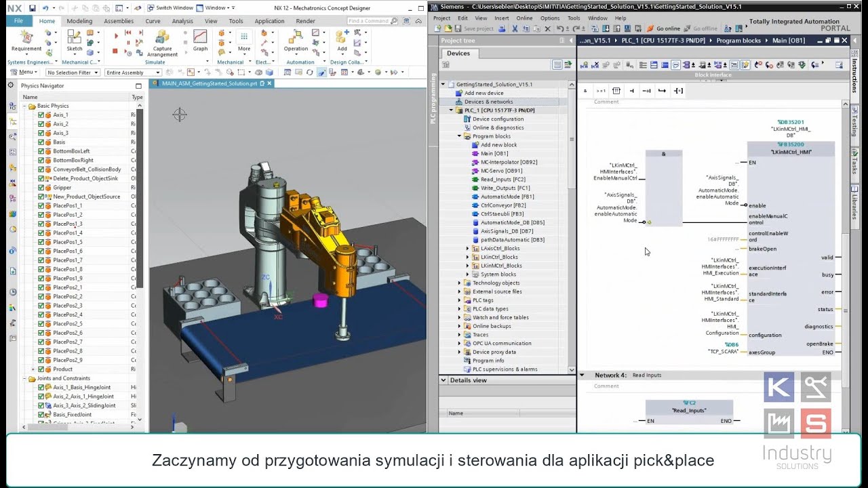This screenshot has height=488, width=868.
Task: Open the Entire Assembly scope dropdown
Action: (x=133, y=73)
